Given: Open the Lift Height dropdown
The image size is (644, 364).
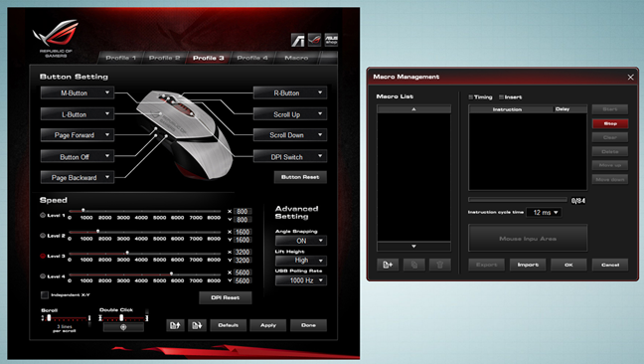Looking at the screenshot, I should [x=301, y=261].
